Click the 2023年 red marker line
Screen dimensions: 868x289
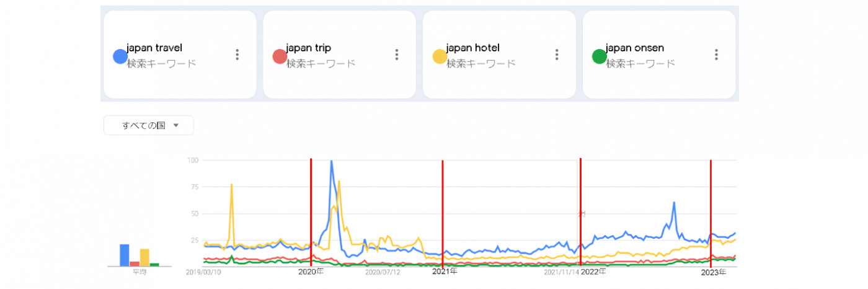coord(711,211)
